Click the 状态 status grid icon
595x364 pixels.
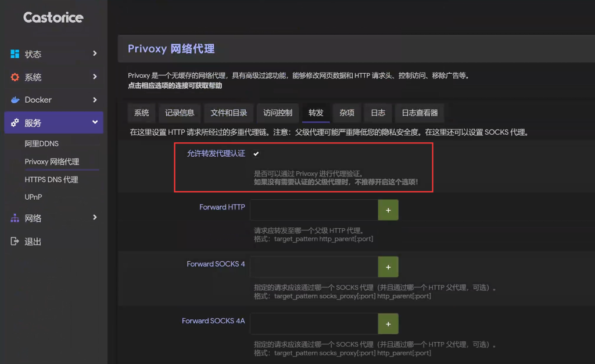click(x=15, y=54)
